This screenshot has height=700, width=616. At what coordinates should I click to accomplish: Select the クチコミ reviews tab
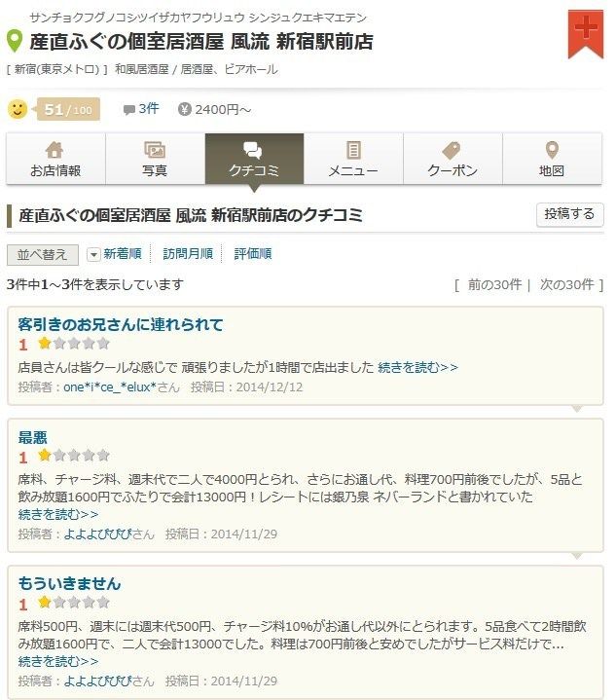pos(254,159)
